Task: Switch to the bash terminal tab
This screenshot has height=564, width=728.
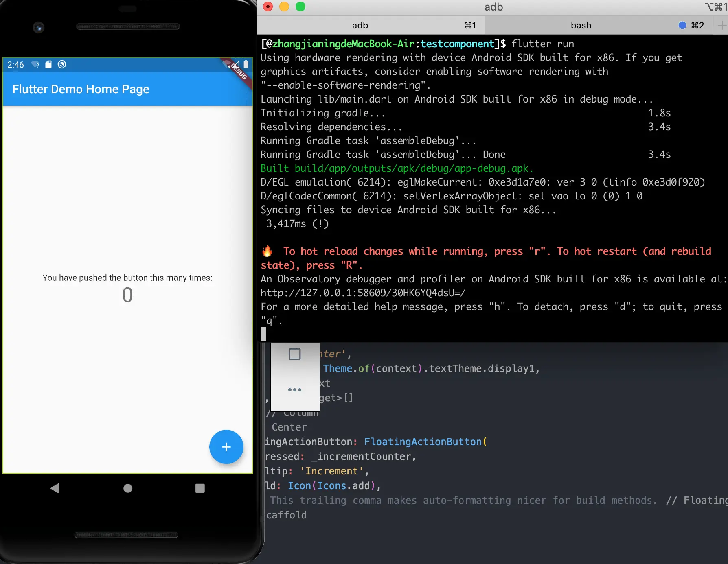Action: coord(599,25)
